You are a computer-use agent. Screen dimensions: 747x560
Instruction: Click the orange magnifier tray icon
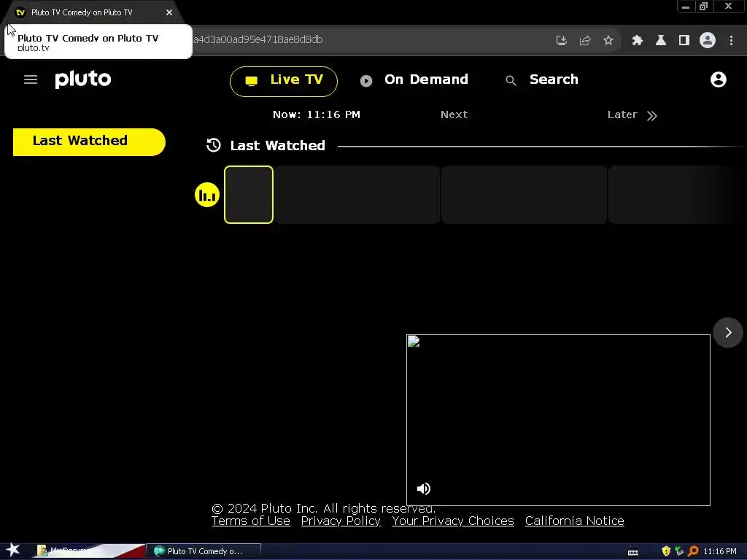693,551
